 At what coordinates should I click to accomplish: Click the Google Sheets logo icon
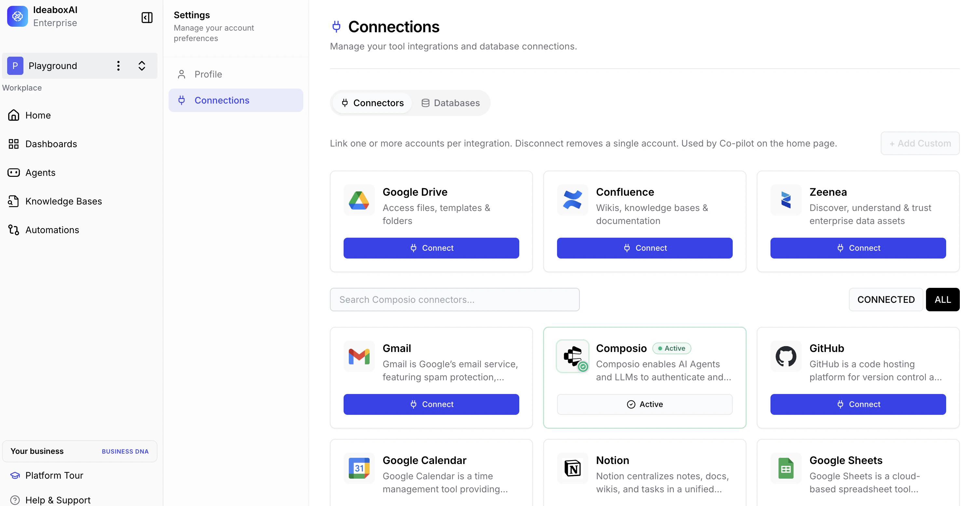[786, 468]
